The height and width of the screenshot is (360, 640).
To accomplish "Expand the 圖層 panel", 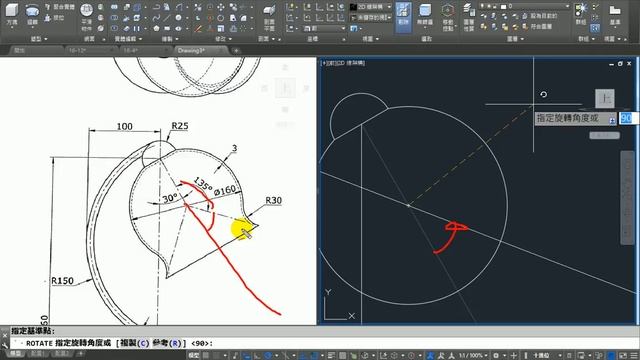I will 515,39.
